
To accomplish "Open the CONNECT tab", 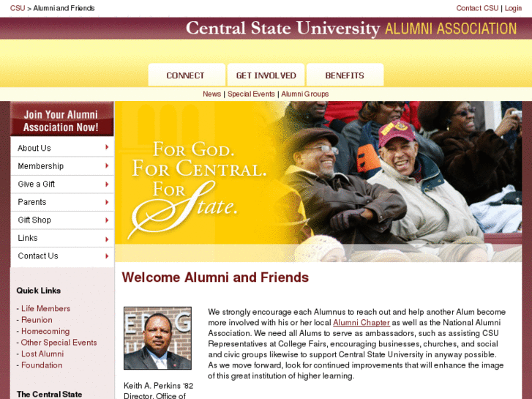I will tap(187, 75).
